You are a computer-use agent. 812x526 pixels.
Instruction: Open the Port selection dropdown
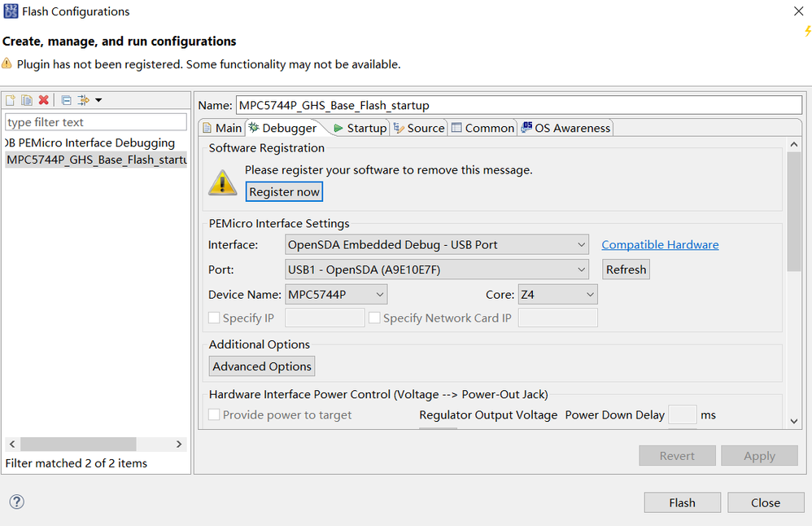pos(438,270)
